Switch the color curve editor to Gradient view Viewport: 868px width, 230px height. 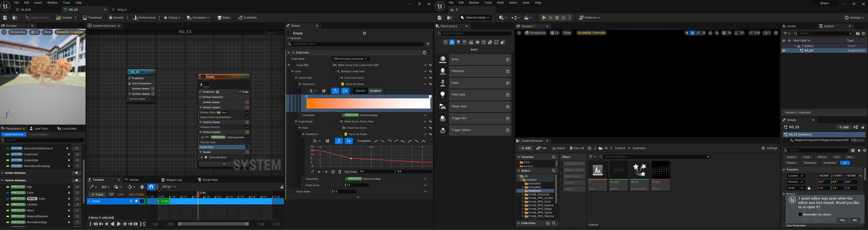coord(375,91)
